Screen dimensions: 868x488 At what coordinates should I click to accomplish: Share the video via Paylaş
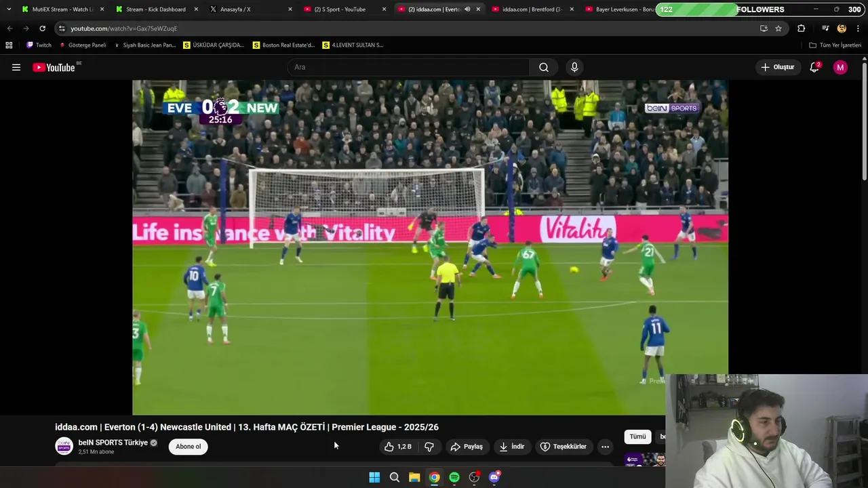[x=467, y=447]
